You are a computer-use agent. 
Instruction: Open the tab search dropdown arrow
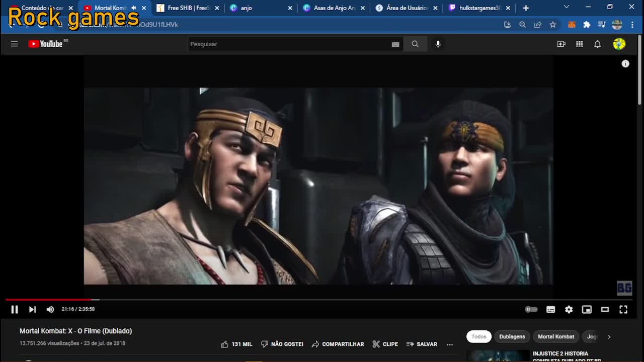(x=567, y=7)
